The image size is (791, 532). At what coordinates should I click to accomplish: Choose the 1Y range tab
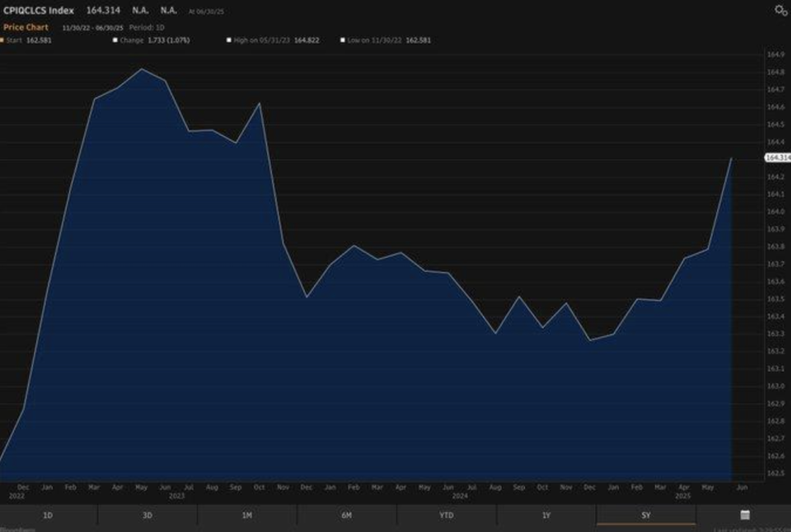(x=546, y=515)
